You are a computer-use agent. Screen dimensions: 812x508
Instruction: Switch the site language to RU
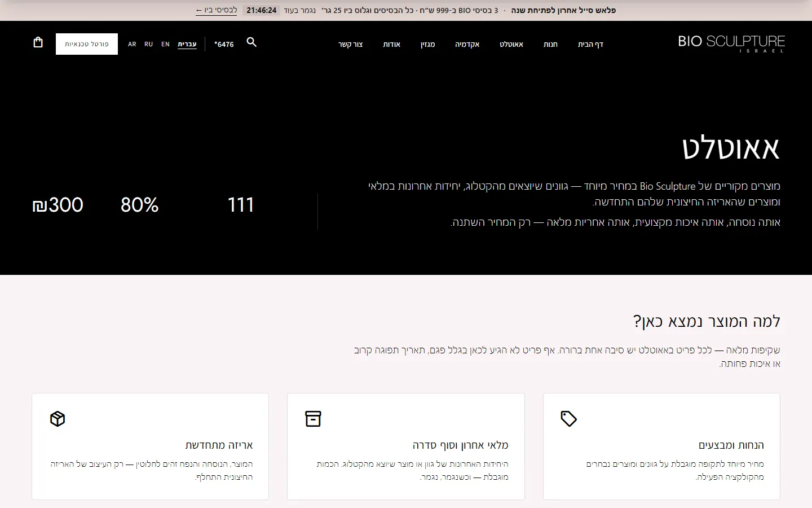point(148,44)
